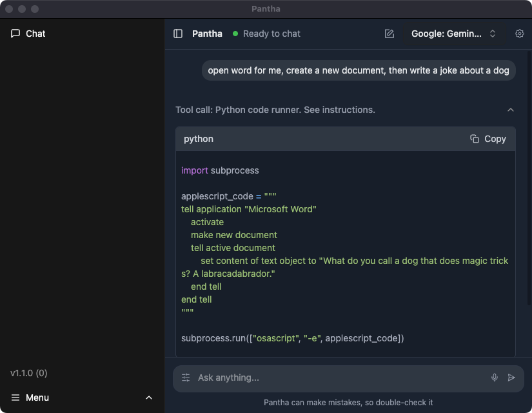Activate voice input with the microphone icon
Viewport: 532px width, 413px height.
(495, 378)
